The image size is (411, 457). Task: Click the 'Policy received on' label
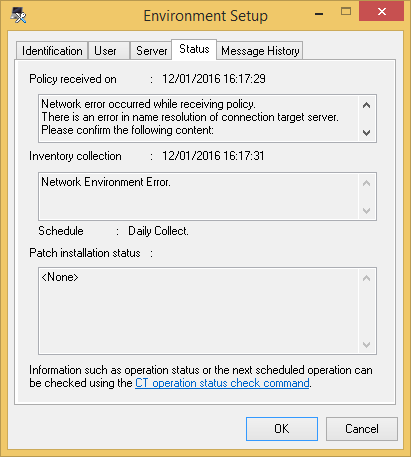[x=73, y=79]
